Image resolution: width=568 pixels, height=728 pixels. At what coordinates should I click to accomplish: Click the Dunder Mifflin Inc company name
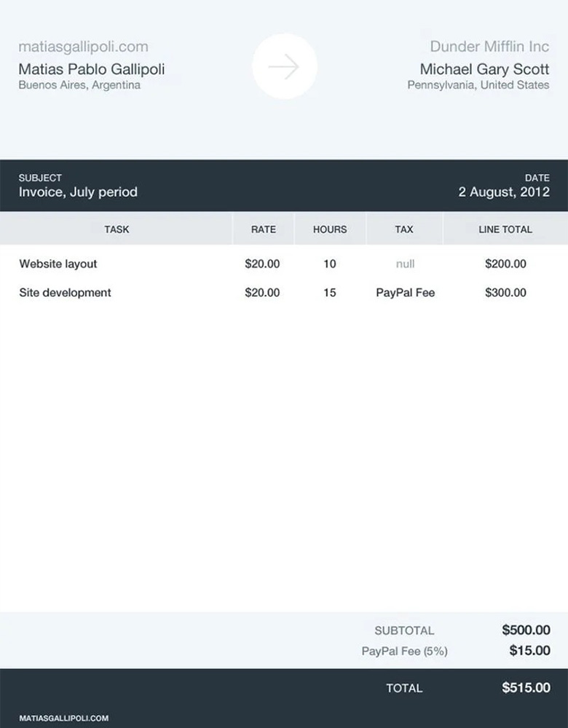tap(489, 47)
